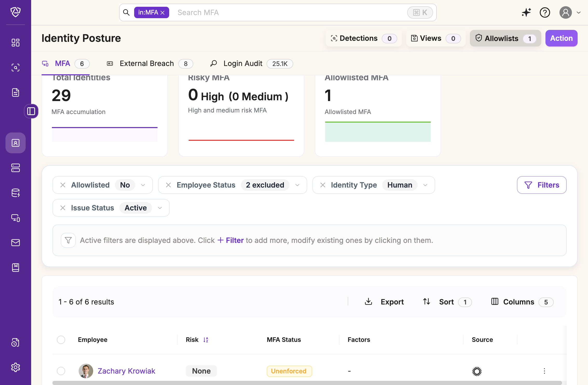
Task: Expand the Employee Status filter dropdown
Action: point(297,185)
